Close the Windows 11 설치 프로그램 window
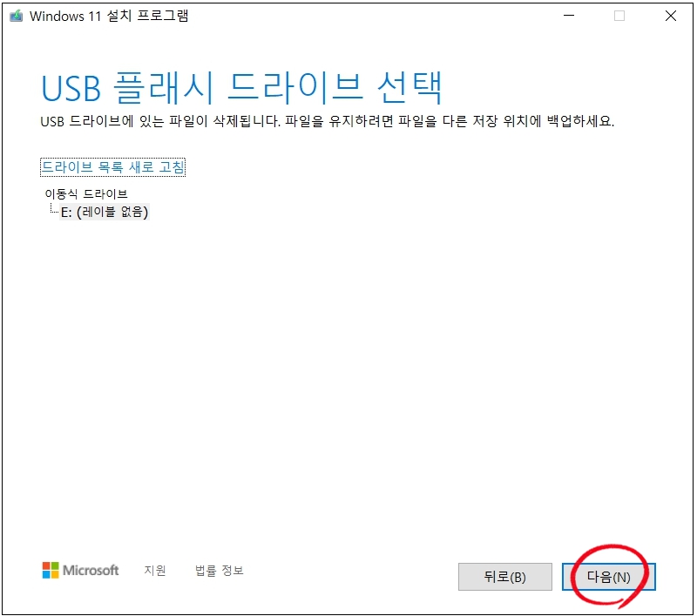Viewport: 697px width, 616px height. [x=671, y=16]
